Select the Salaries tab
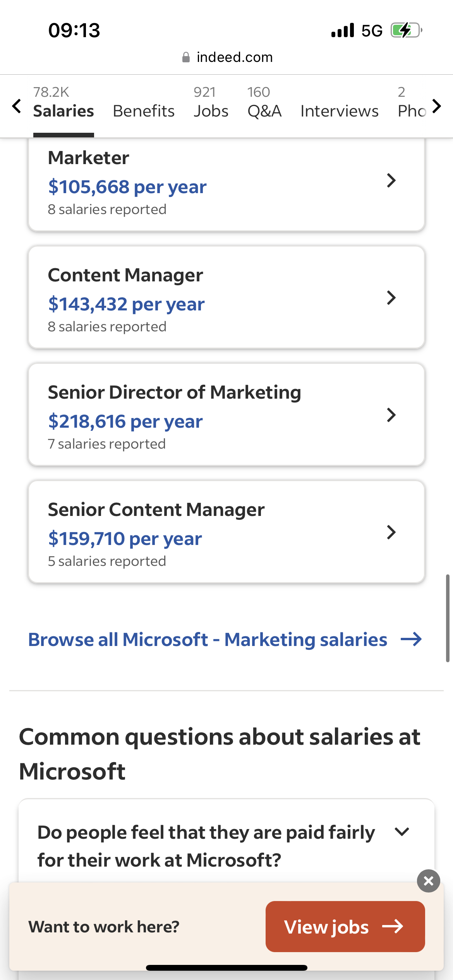The height and width of the screenshot is (980, 453). click(63, 103)
